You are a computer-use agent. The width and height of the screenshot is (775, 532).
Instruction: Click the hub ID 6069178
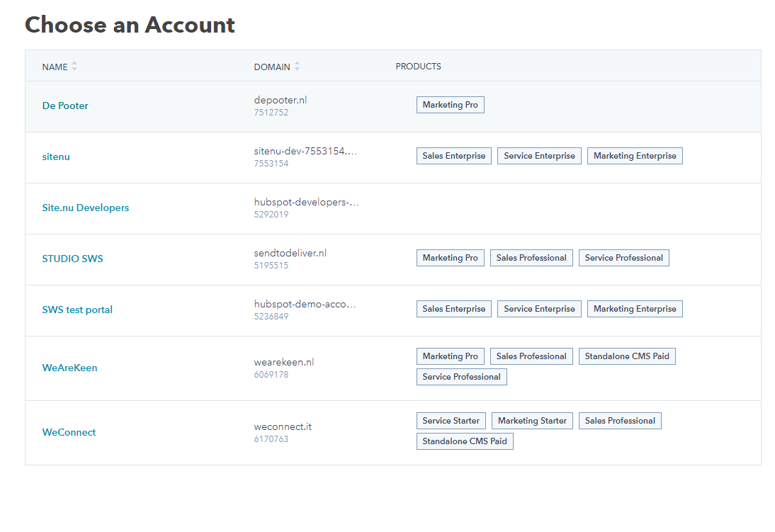click(x=271, y=374)
